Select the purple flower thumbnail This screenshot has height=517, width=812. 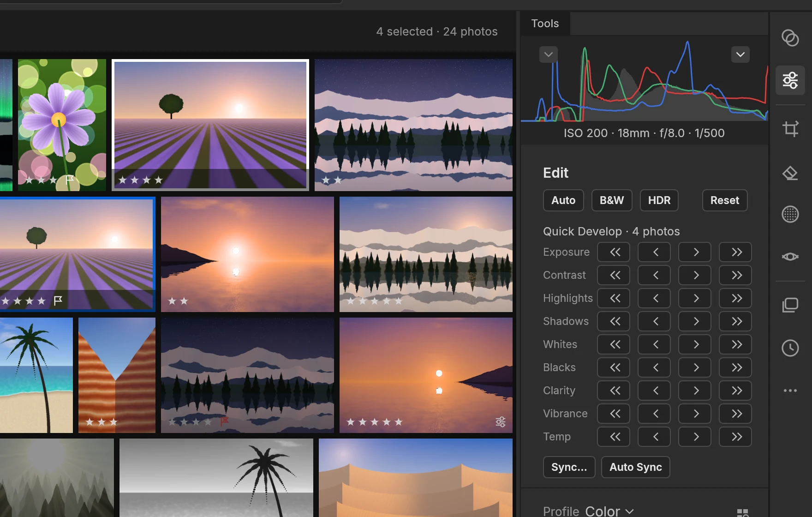coord(62,125)
